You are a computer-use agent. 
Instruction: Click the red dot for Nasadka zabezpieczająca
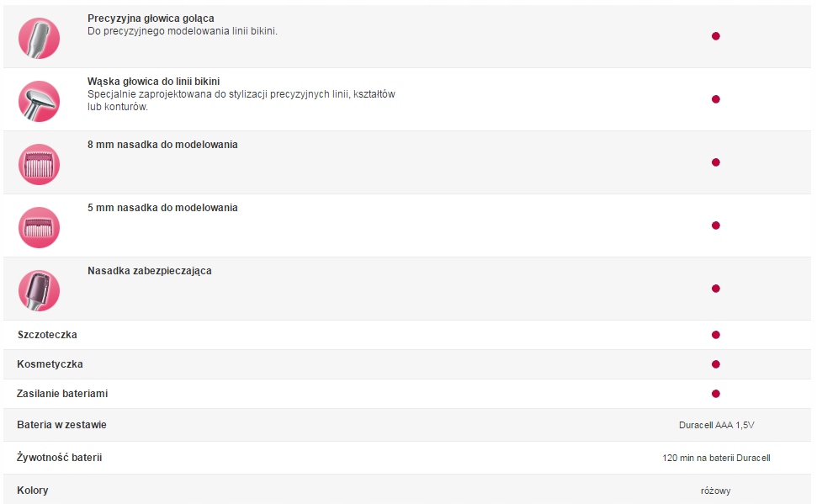tap(716, 289)
